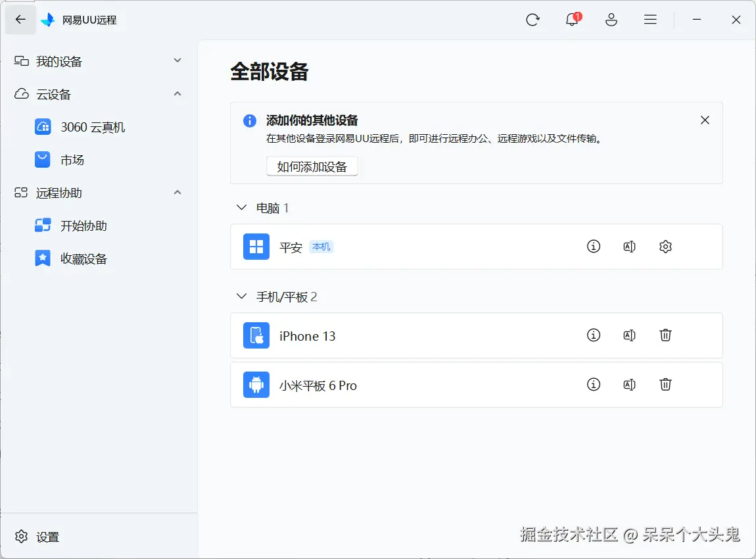The image size is (756, 559).
Task: Click the 收藏设备 star icon
Action: coord(43,258)
